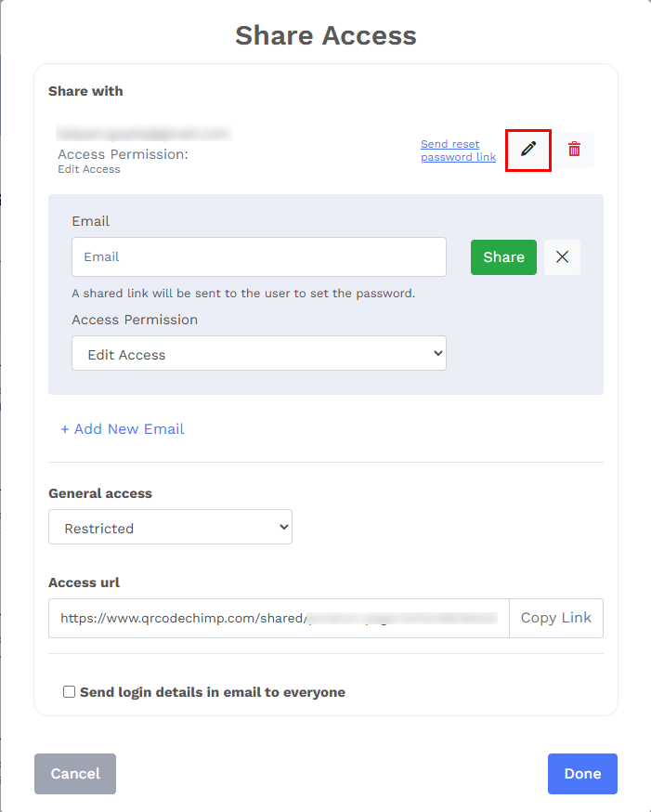
Task: Confirm with the blue Done button
Action: 582,774
